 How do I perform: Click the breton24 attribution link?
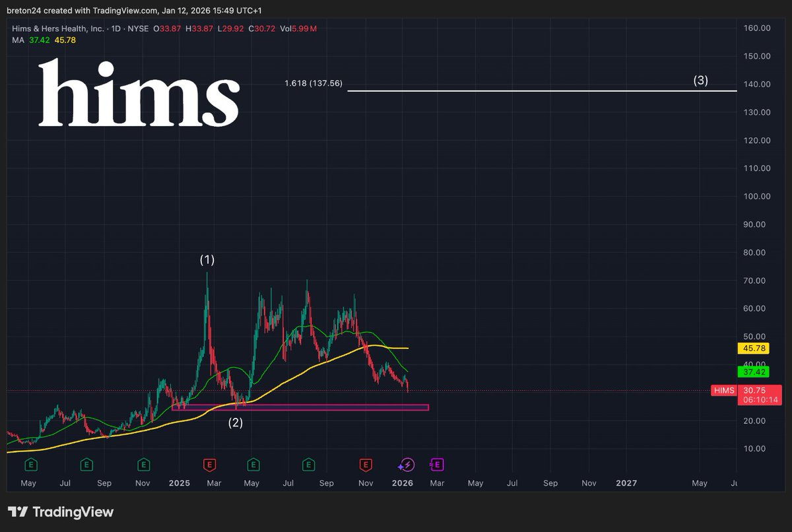pos(26,11)
